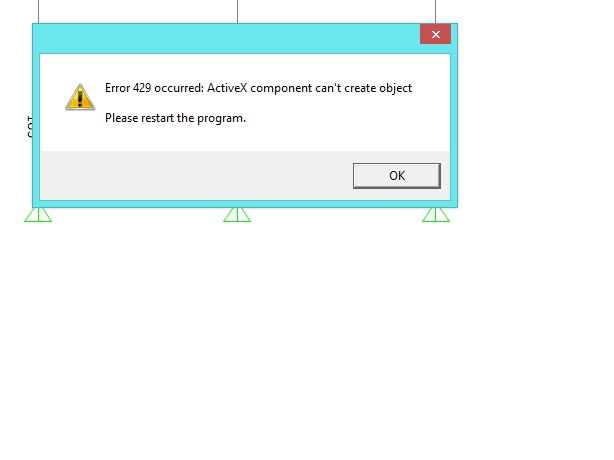Click the "Please restart the program." text
This screenshot has height=460, width=614.
pos(175,118)
